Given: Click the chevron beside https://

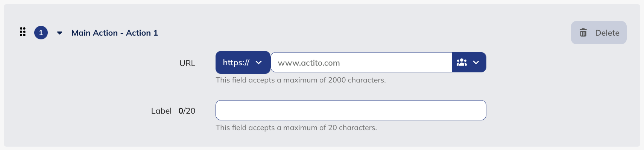Looking at the screenshot, I should pos(258,63).
